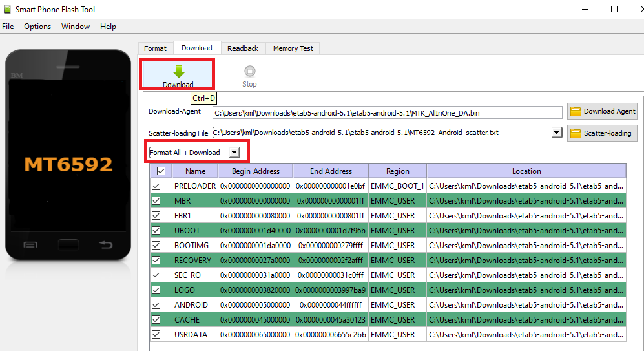Screen dimensions: 644x351
Task: Minimize the Flash Tool window
Action: click(585, 9)
